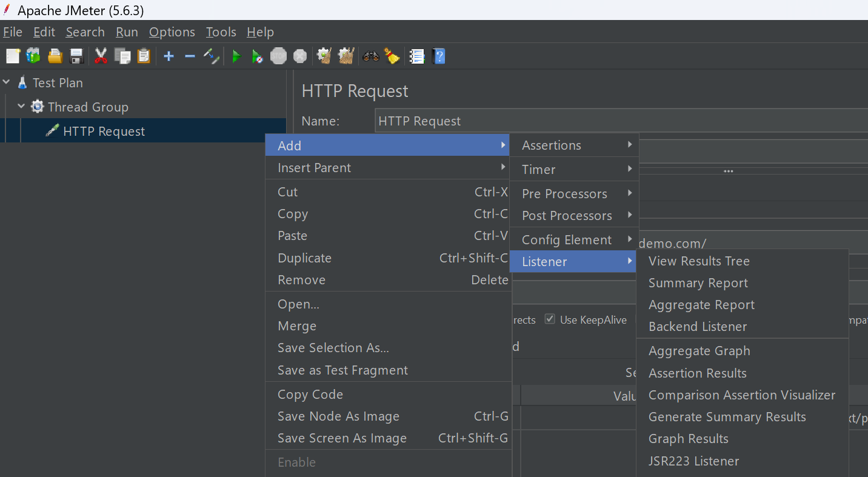Open the Run menu
The image size is (868, 477).
tap(127, 32)
